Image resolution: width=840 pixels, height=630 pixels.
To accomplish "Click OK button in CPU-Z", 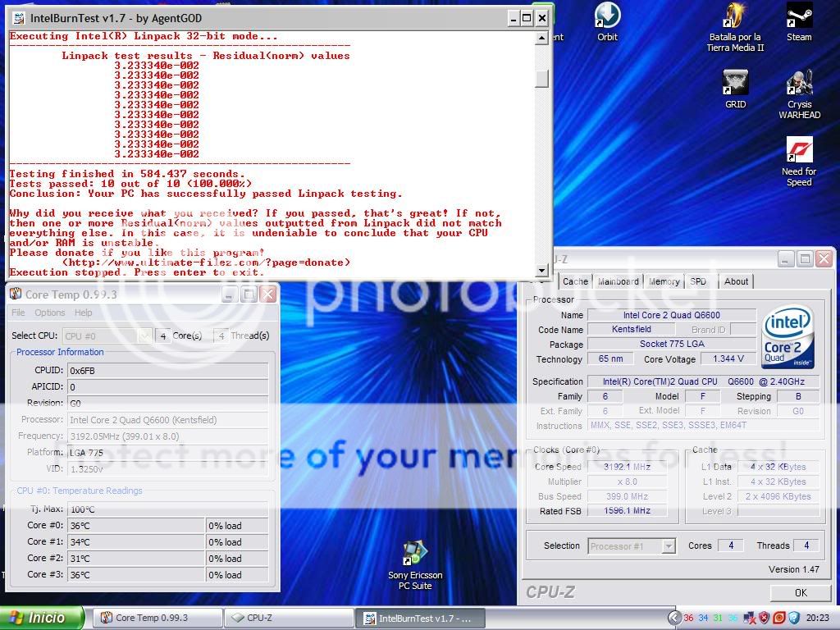I will [x=801, y=592].
